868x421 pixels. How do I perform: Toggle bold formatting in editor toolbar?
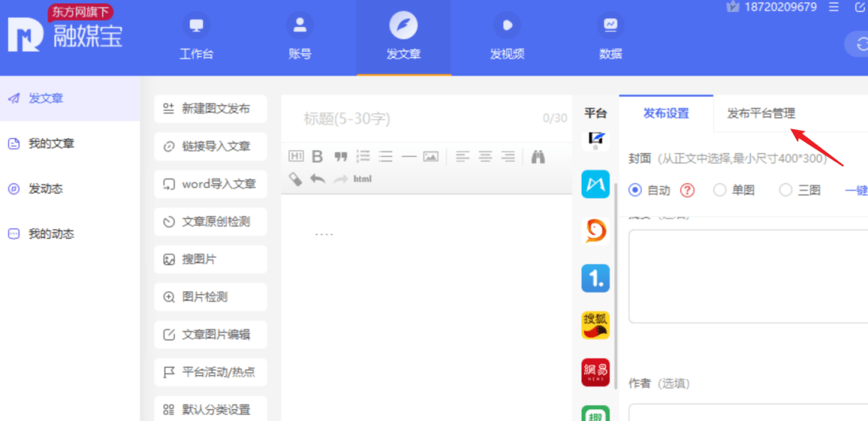(317, 156)
